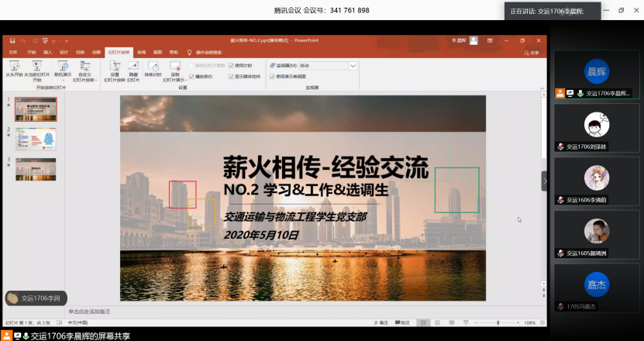
Task: Open the Monitor (监视器) dropdown set to 自动
Action: [353, 66]
